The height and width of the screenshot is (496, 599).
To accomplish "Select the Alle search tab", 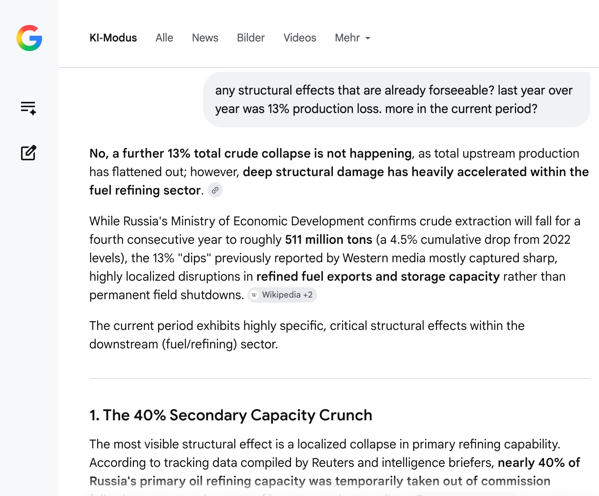I will [x=164, y=38].
